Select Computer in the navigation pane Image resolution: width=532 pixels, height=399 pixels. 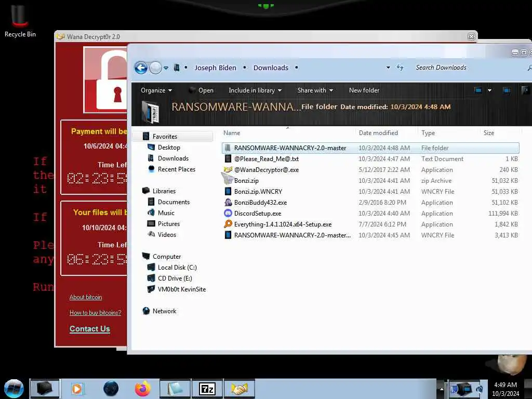[167, 257]
